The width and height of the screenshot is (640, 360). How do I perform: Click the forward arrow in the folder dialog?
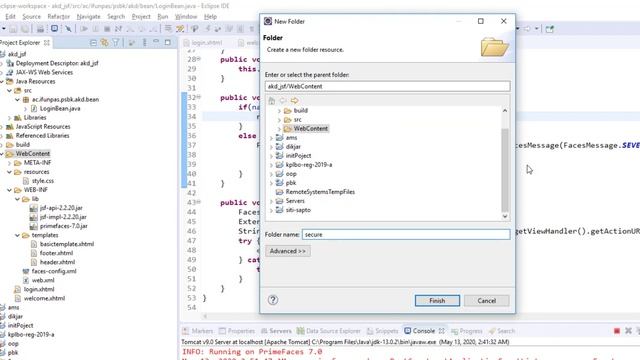click(x=294, y=101)
